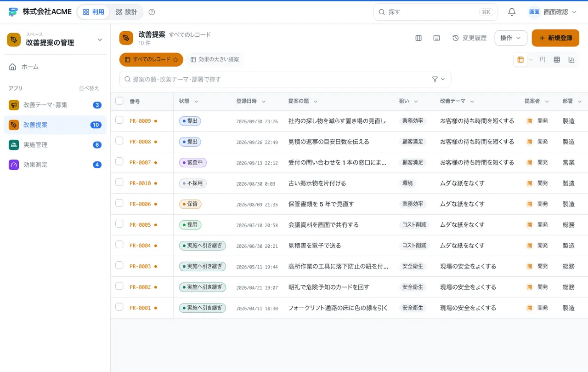This screenshot has height=372, width=588.
Task: Click the 提案の題 search input
Action: tap(285, 79)
